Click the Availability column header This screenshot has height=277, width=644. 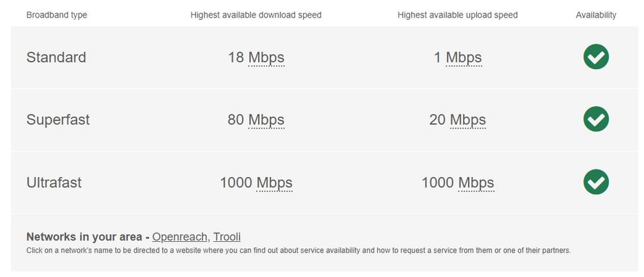click(x=596, y=15)
